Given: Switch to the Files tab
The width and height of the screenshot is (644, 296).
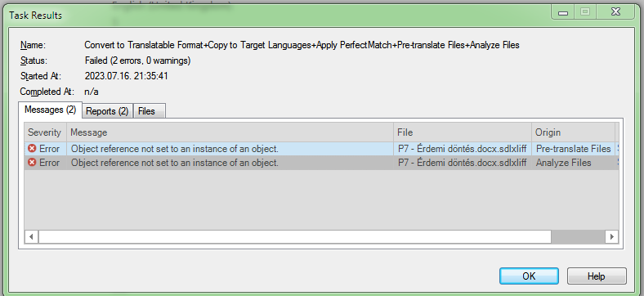Looking at the screenshot, I should click(x=149, y=111).
